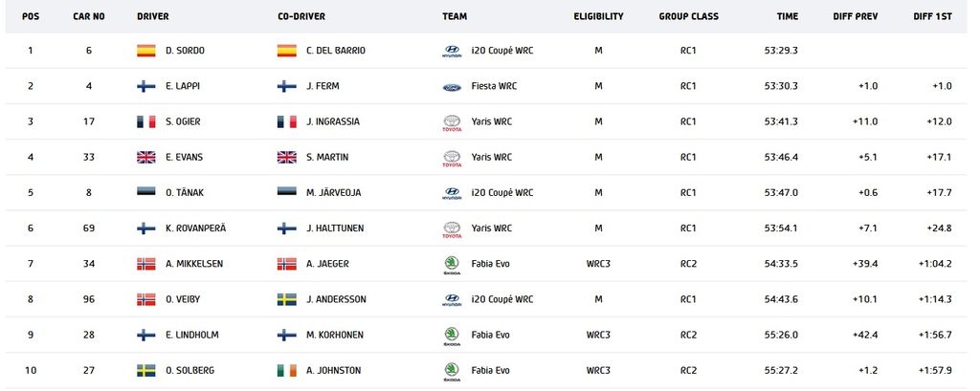This screenshot has height=391, width=980.
Task: Click the Ford logo next to Fiesta WRC
Action: tap(452, 87)
